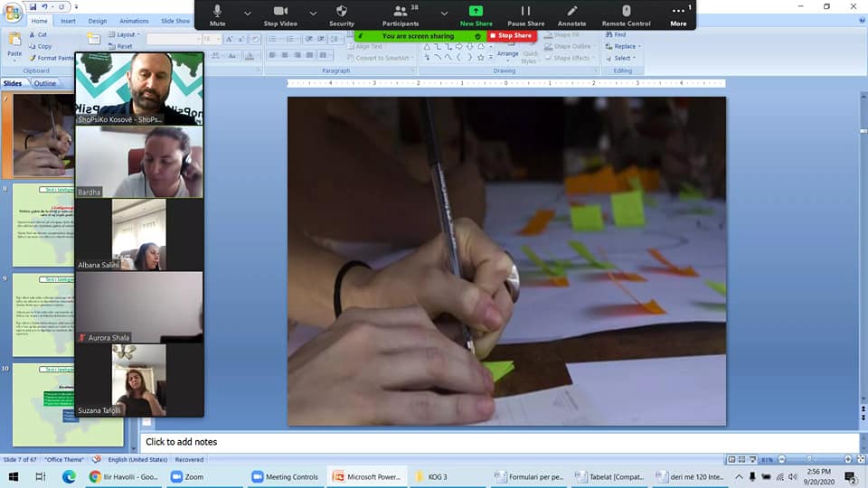Select slide 7 thumbnail in Slides pane
The width and height of the screenshot is (868, 488).
[x=42, y=136]
